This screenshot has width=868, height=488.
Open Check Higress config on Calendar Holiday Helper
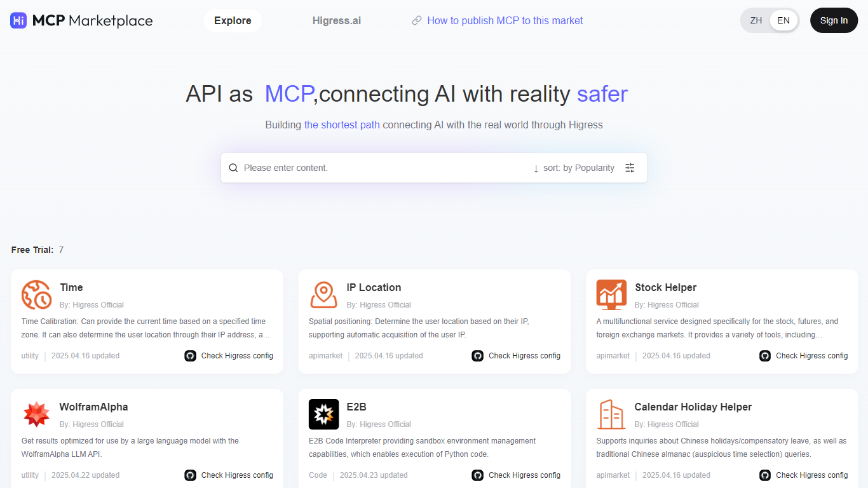click(811, 475)
